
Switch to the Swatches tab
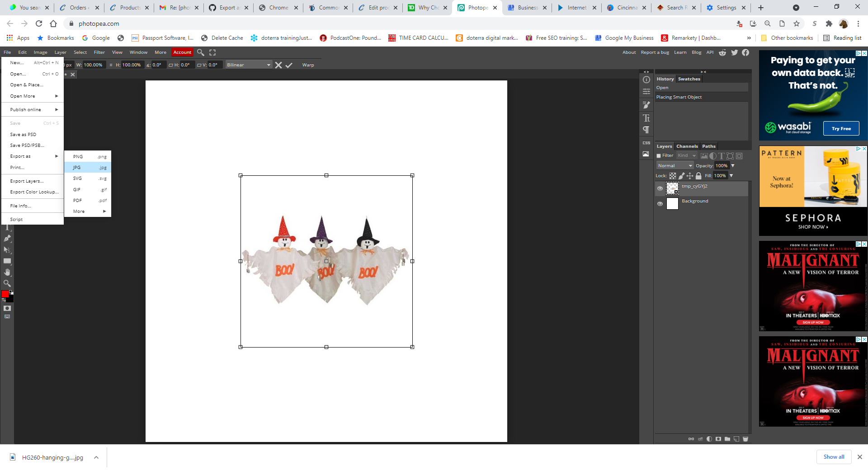pyautogui.click(x=689, y=79)
